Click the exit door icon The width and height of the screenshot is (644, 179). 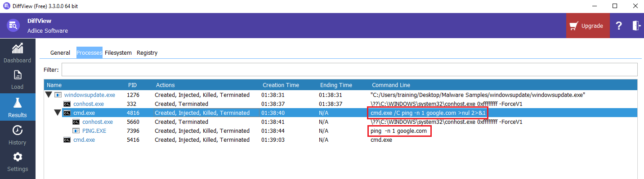tap(636, 26)
